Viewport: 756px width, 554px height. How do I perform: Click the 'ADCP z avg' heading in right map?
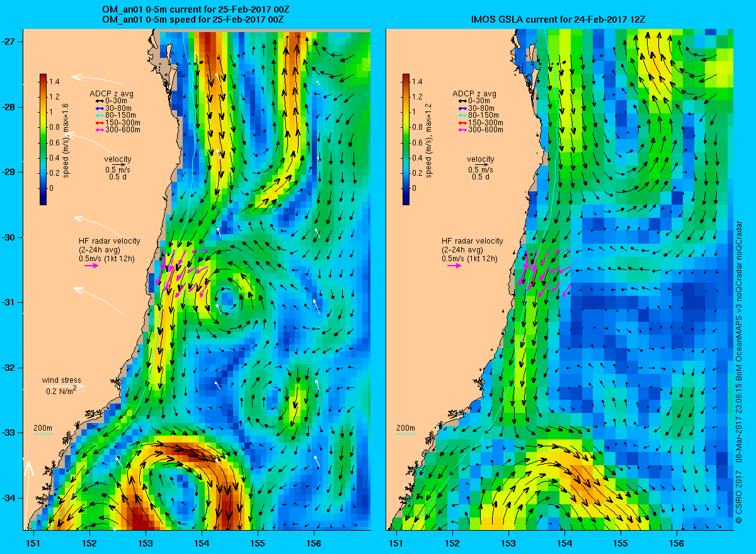point(474,94)
